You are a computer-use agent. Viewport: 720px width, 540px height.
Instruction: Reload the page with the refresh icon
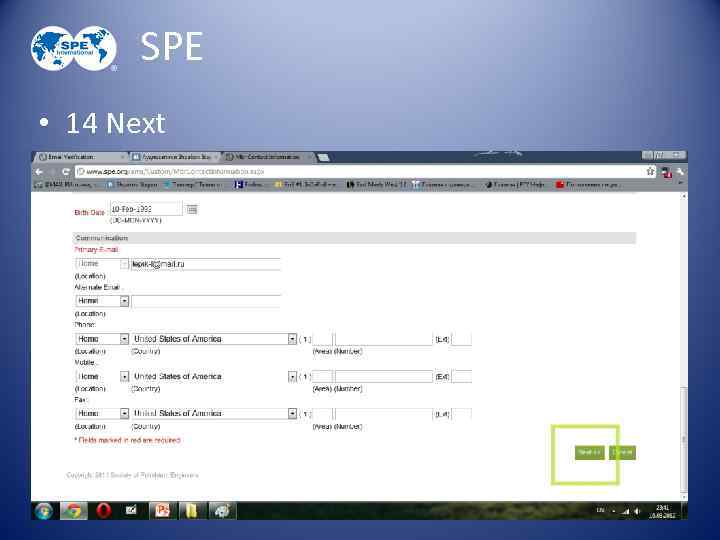[x=66, y=172]
